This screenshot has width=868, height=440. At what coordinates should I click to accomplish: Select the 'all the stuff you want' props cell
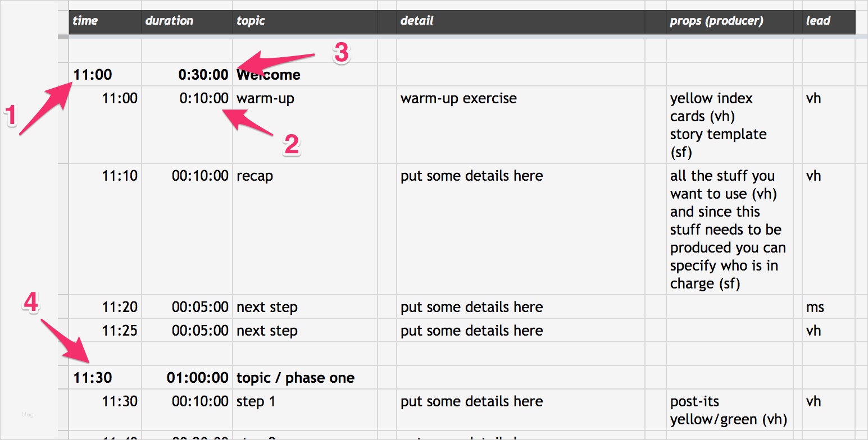[728, 230]
